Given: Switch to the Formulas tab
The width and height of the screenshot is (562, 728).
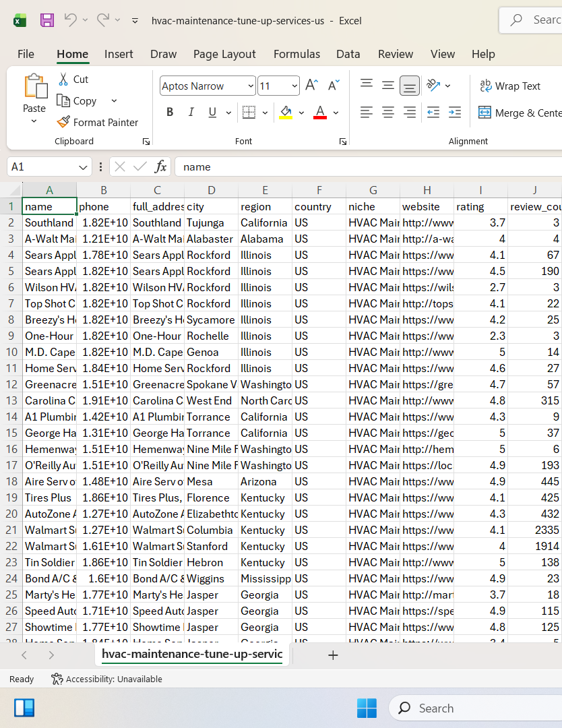Looking at the screenshot, I should click(296, 54).
